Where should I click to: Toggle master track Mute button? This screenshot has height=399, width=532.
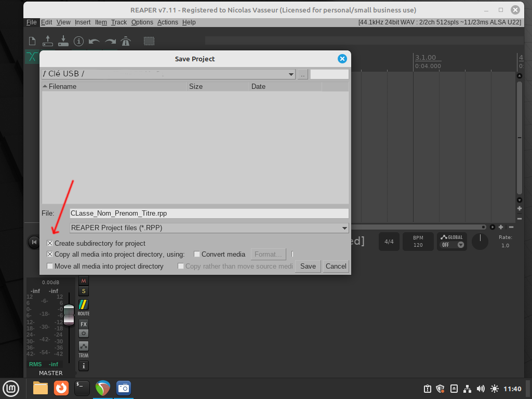click(84, 281)
